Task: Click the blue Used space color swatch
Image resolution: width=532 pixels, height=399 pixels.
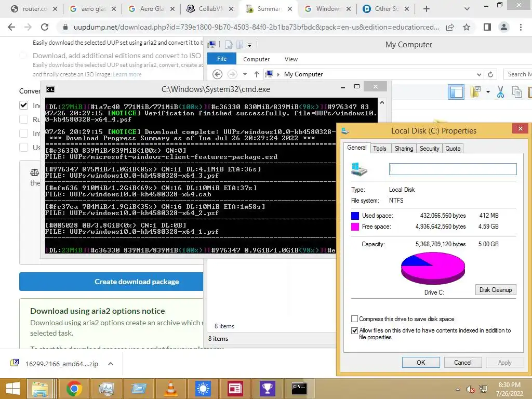Action: [x=355, y=216]
